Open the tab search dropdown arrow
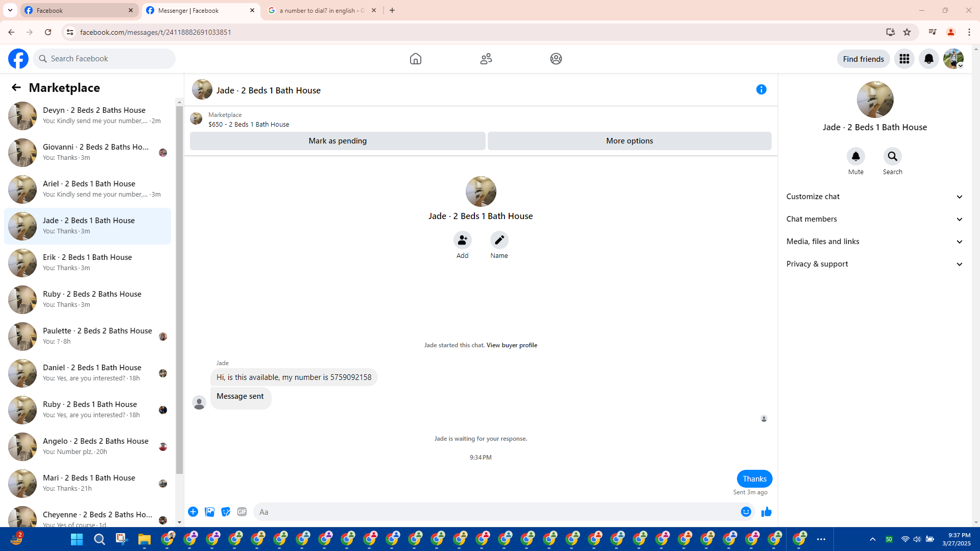The image size is (980, 551). [x=10, y=10]
